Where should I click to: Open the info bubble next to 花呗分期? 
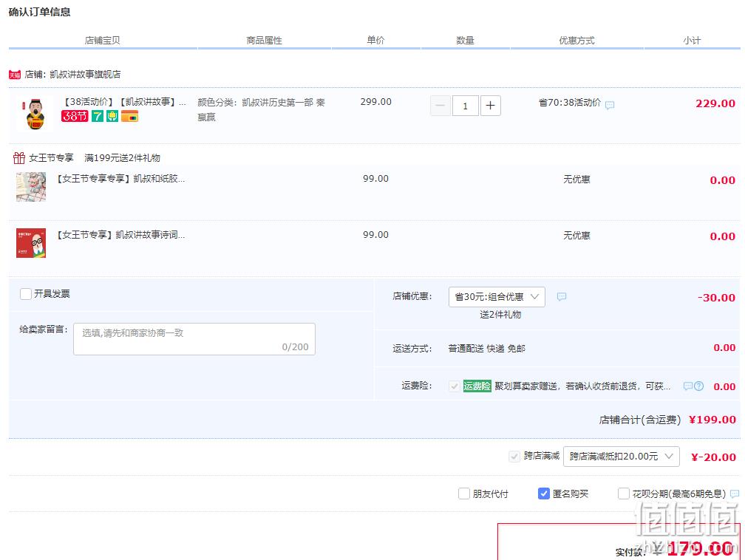[x=735, y=494]
